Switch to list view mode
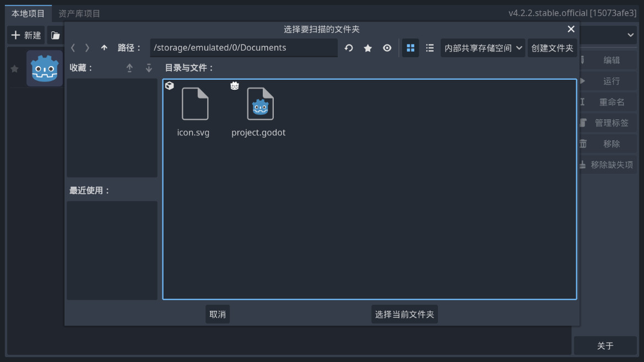The image size is (644, 362). 430,48
